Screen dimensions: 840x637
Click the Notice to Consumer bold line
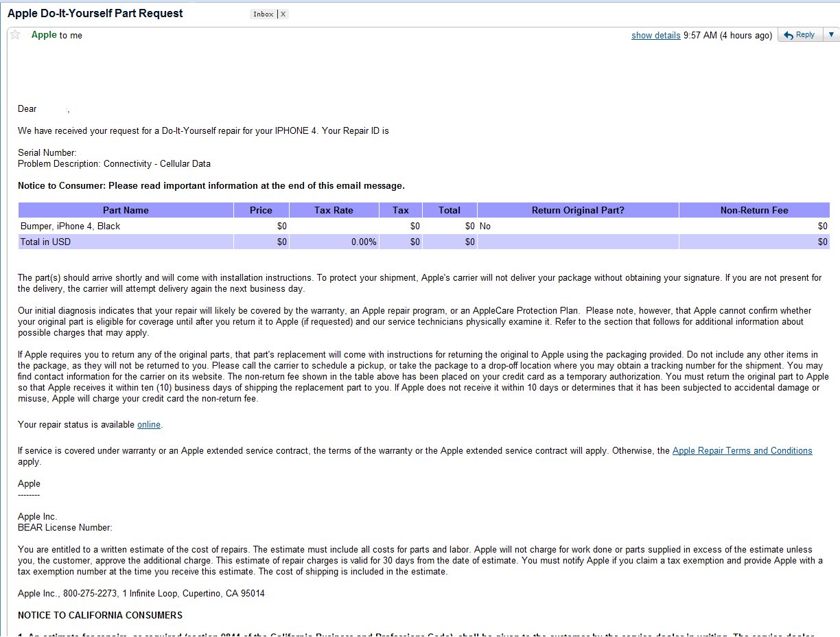point(211,186)
